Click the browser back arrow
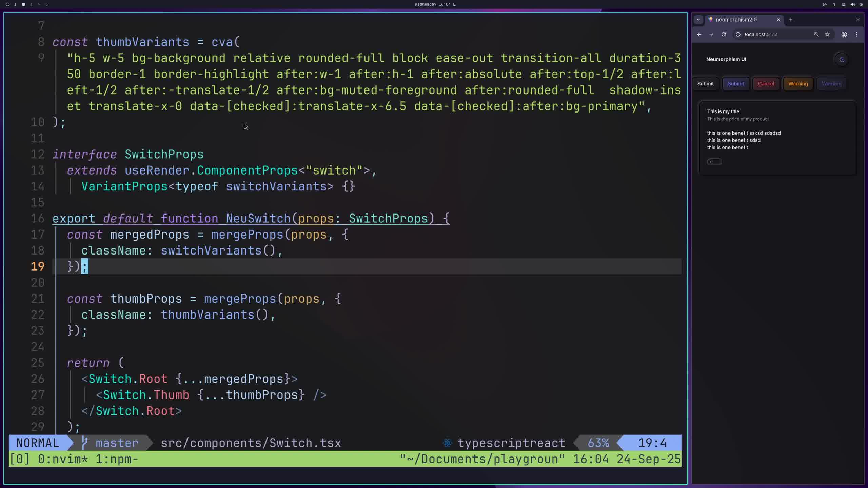This screenshot has height=488, width=868. tap(699, 34)
